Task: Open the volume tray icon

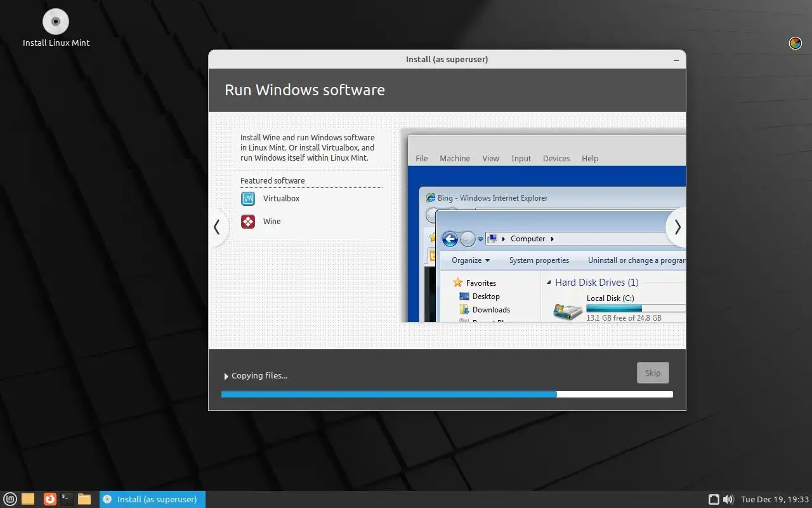Action: point(728,499)
